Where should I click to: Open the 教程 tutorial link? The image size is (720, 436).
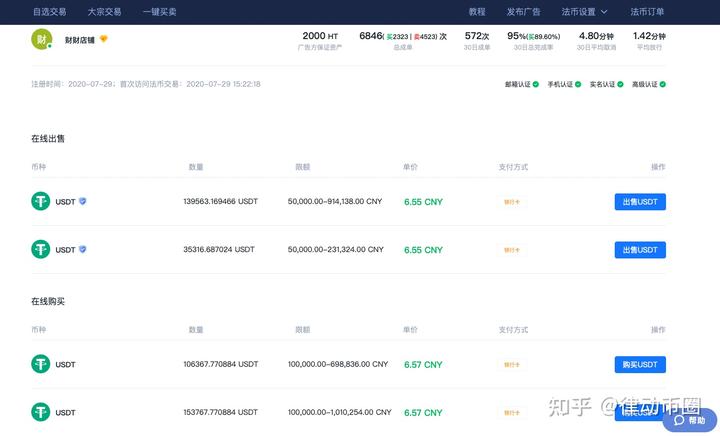(x=477, y=12)
